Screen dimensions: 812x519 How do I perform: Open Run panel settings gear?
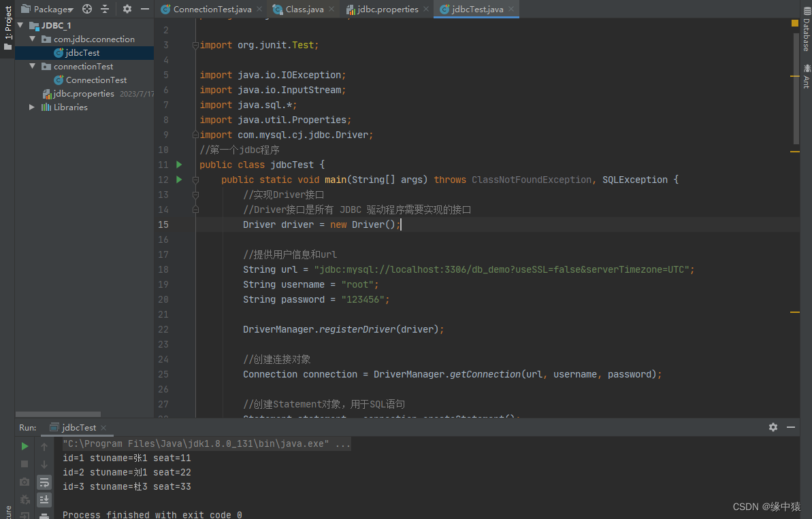[x=773, y=427]
